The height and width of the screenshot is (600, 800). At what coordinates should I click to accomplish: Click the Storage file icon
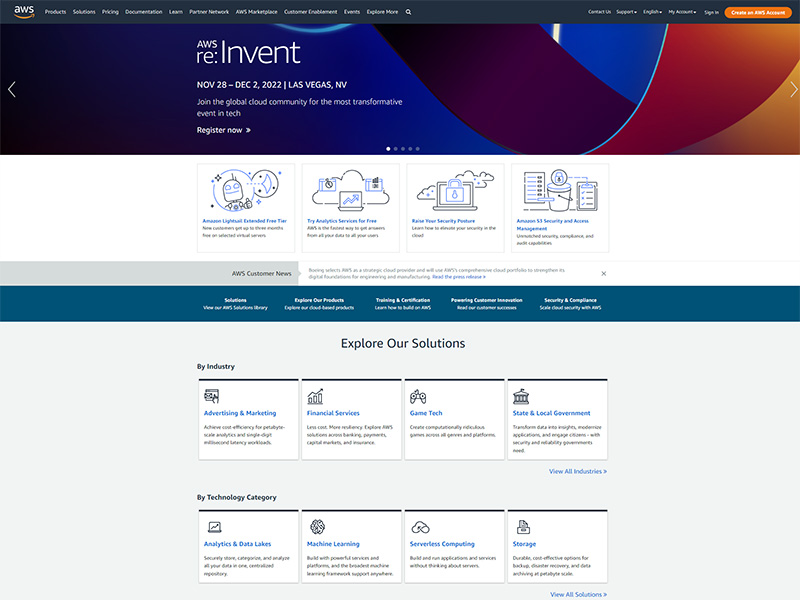(521, 527)
